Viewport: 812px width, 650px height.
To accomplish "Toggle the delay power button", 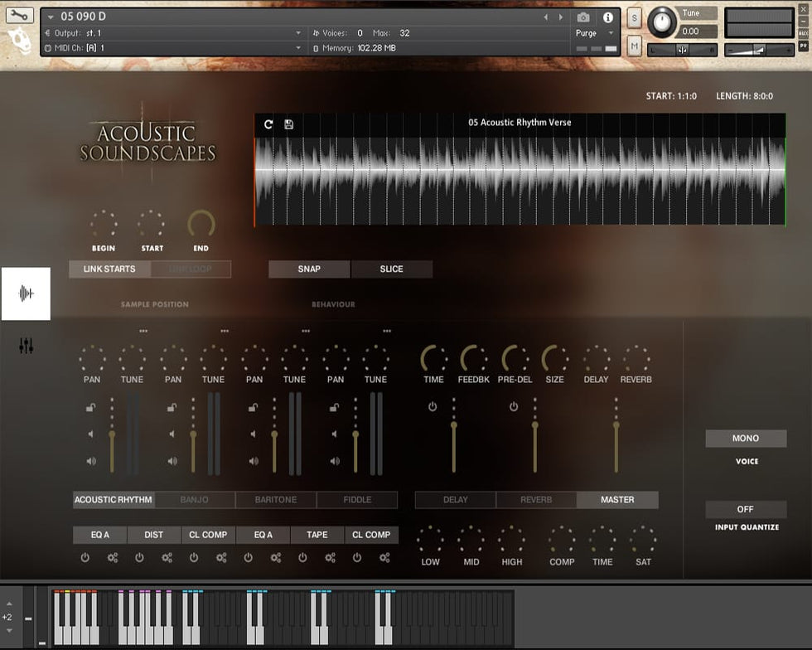I will 433,407.
